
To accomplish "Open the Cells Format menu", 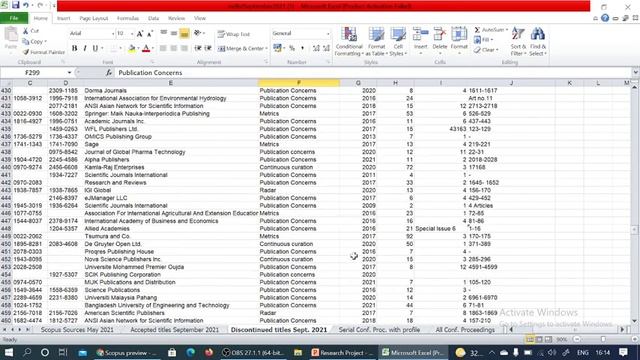I will click(459, 41).
